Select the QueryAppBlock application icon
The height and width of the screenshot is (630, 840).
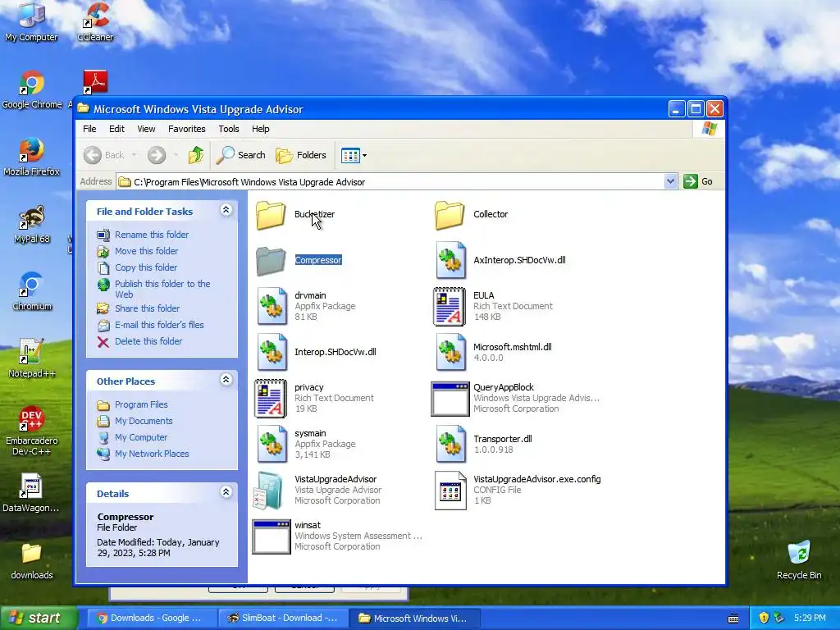(450, 399)
